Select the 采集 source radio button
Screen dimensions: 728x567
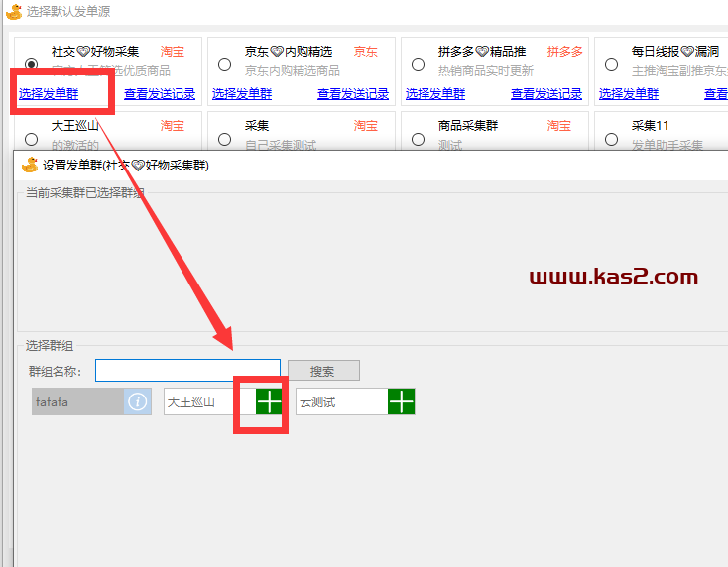225,139
